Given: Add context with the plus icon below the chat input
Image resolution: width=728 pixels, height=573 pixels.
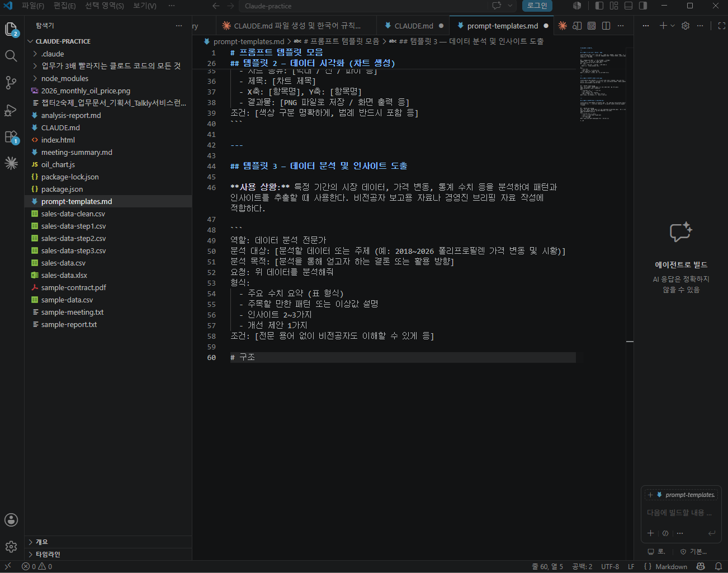Looking at the screenshot, I should pos(651,533).
